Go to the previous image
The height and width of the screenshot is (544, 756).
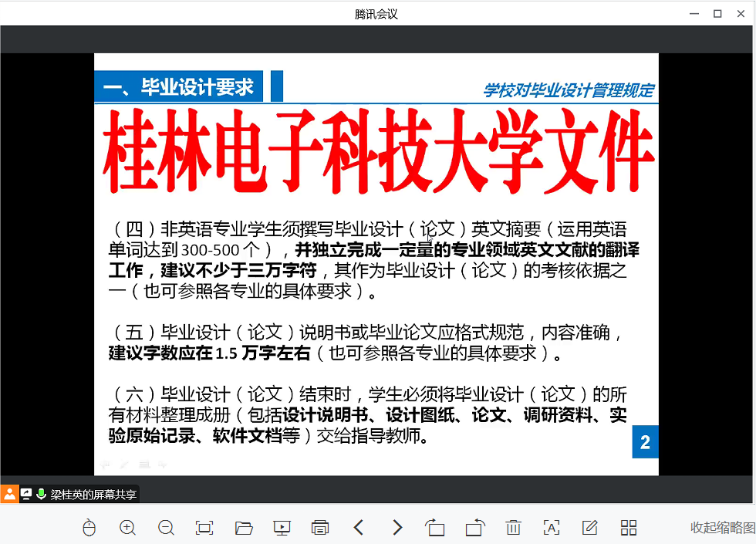point(359,528)
